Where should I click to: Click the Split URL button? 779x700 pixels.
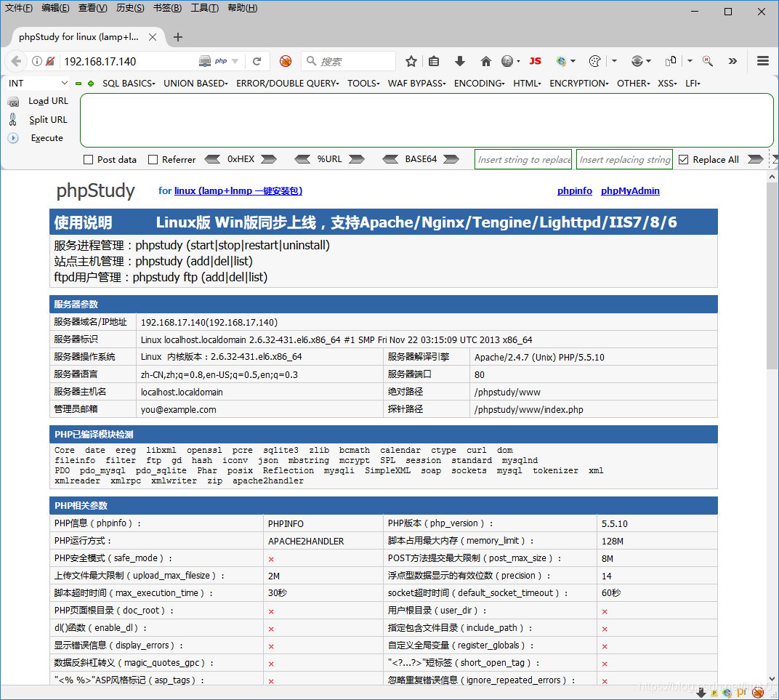39,120
